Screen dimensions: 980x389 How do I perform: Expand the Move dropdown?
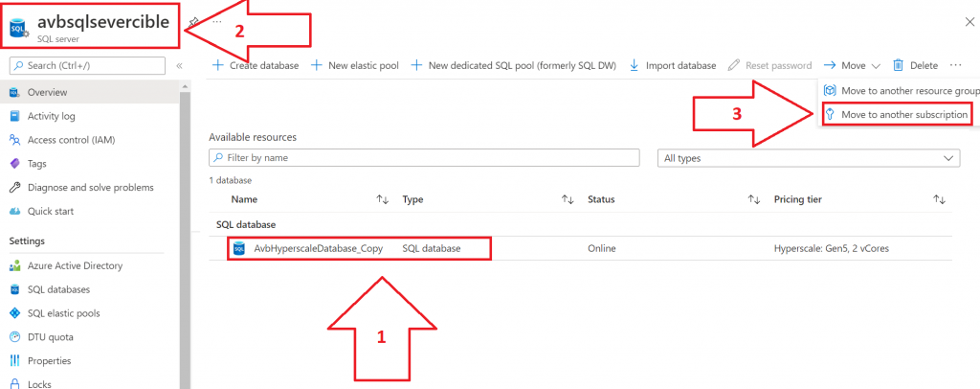pyautogui.click(x=852, y=66)
